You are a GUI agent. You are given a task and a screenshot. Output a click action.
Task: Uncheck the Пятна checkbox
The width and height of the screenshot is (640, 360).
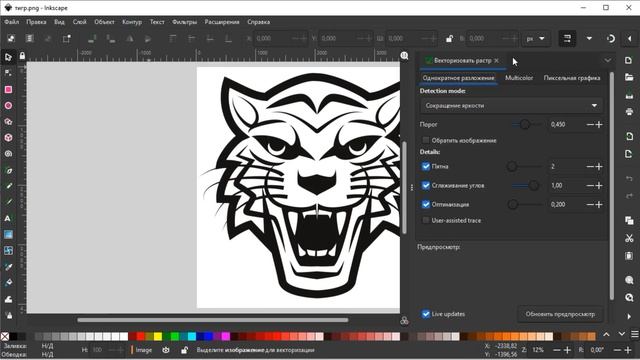point(426,166)
